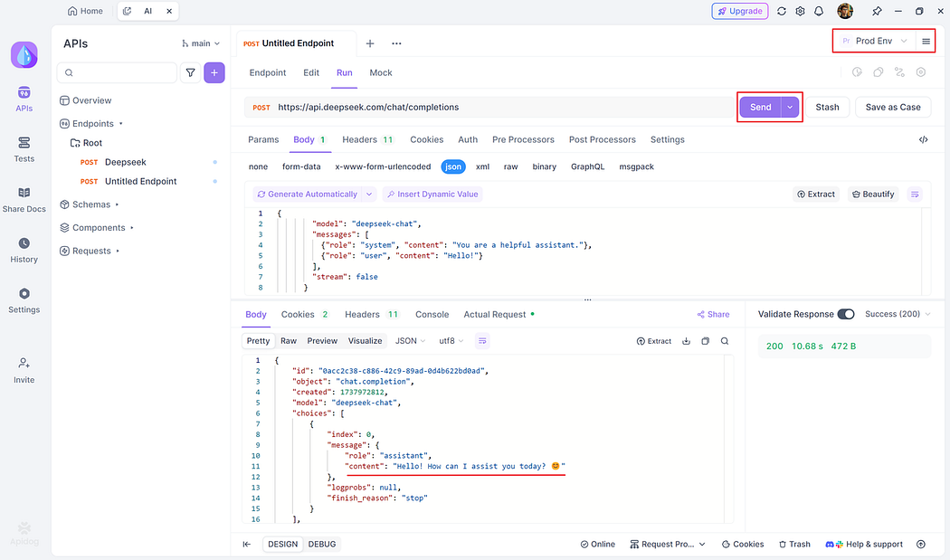Open the main branch dropdown

click(201, 43)
